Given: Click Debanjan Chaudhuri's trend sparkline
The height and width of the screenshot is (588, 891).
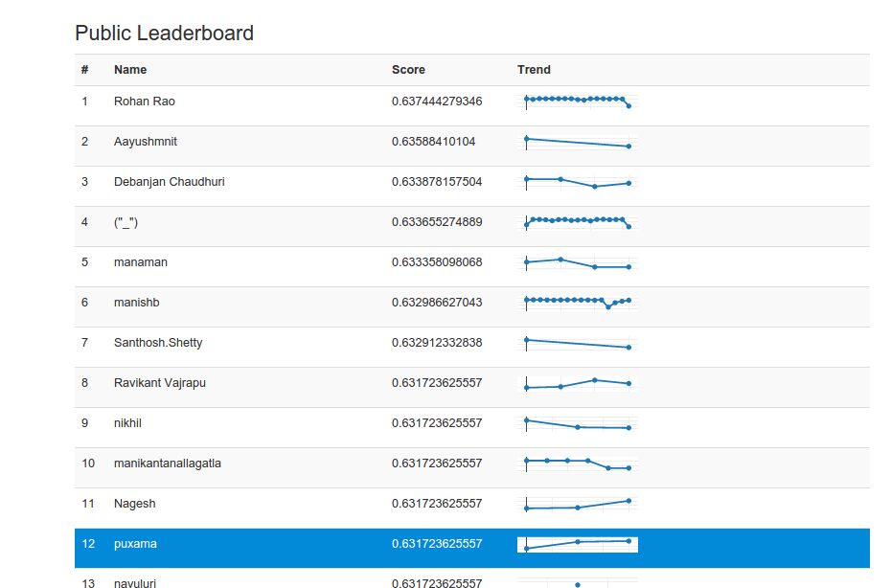Looking at the screenshot, I should [578, 182].
